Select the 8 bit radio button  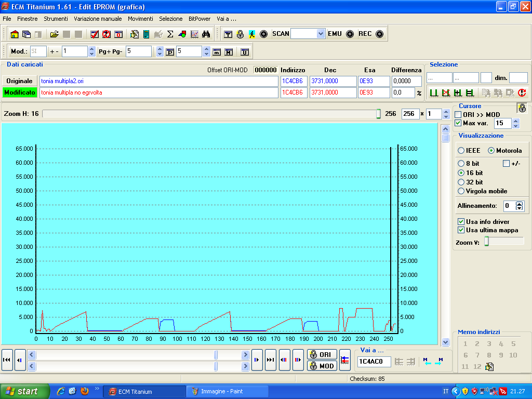point(461,164)
